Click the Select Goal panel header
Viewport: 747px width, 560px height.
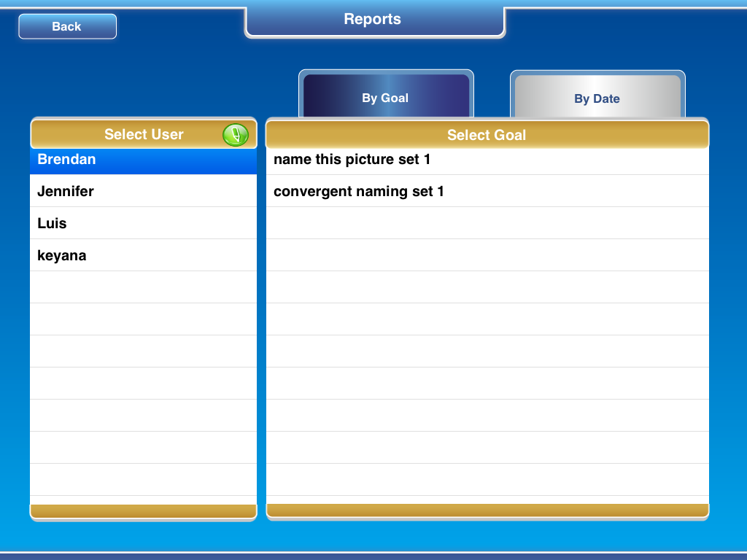487,134
